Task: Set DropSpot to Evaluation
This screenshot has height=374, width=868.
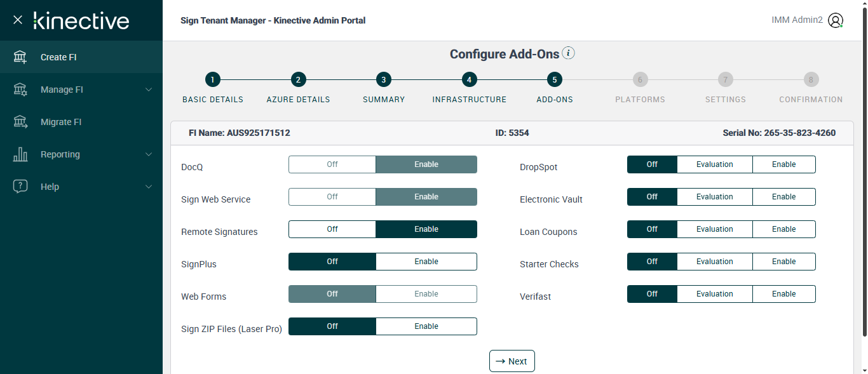Action: (714, 164)
